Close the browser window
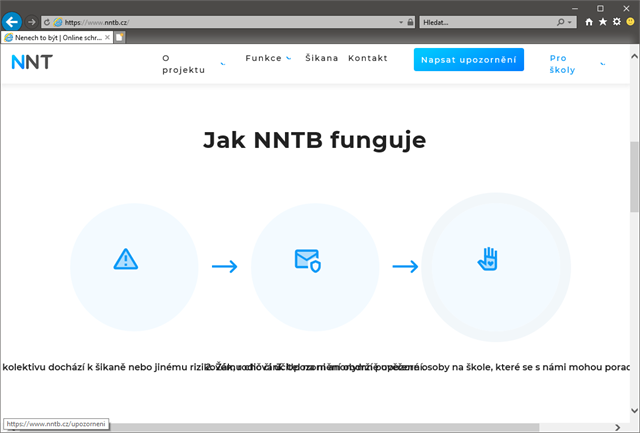This screenshot has width=640, height=433. pyautogui.click(x=626, y=8)
